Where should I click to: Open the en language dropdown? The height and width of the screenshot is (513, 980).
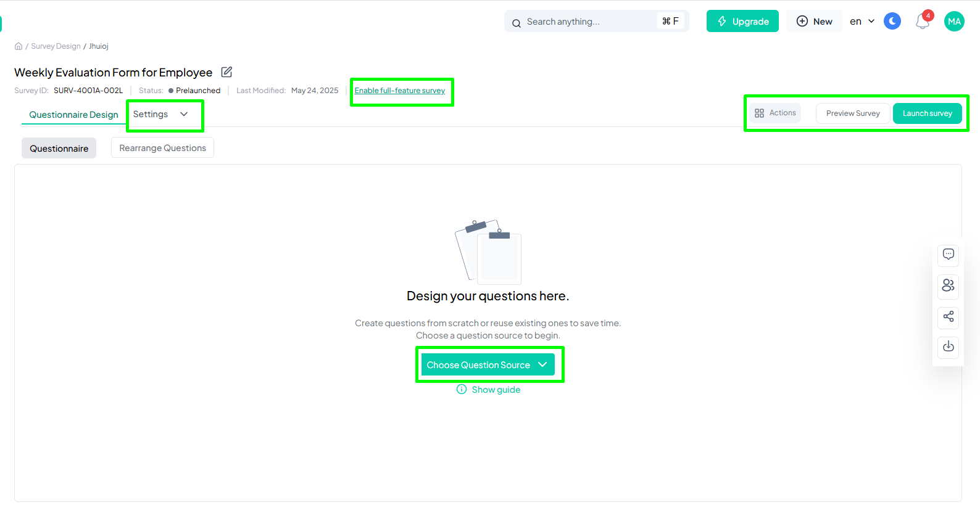tap(862, 21)
